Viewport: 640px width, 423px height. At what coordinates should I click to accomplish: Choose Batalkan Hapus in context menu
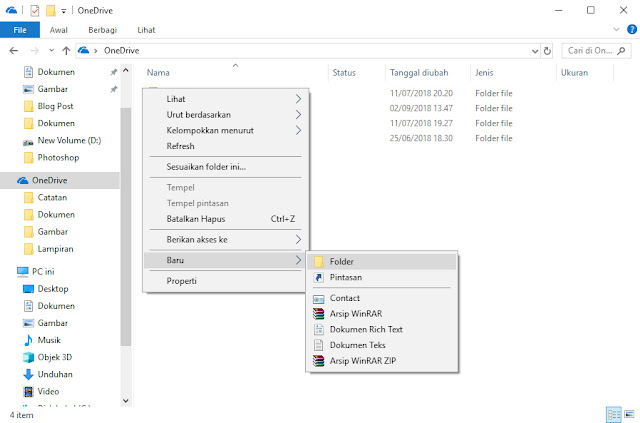pos(226,219)
